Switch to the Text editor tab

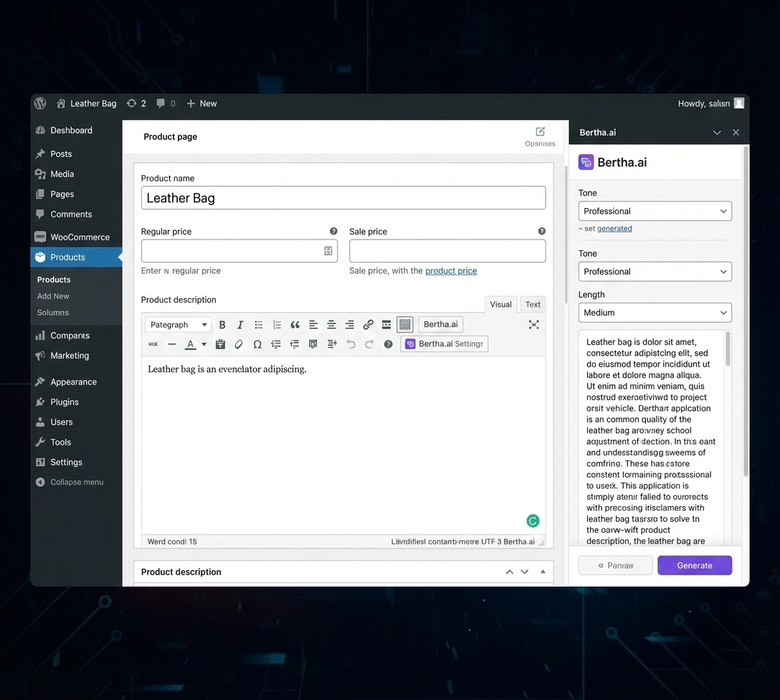(533, 304)
